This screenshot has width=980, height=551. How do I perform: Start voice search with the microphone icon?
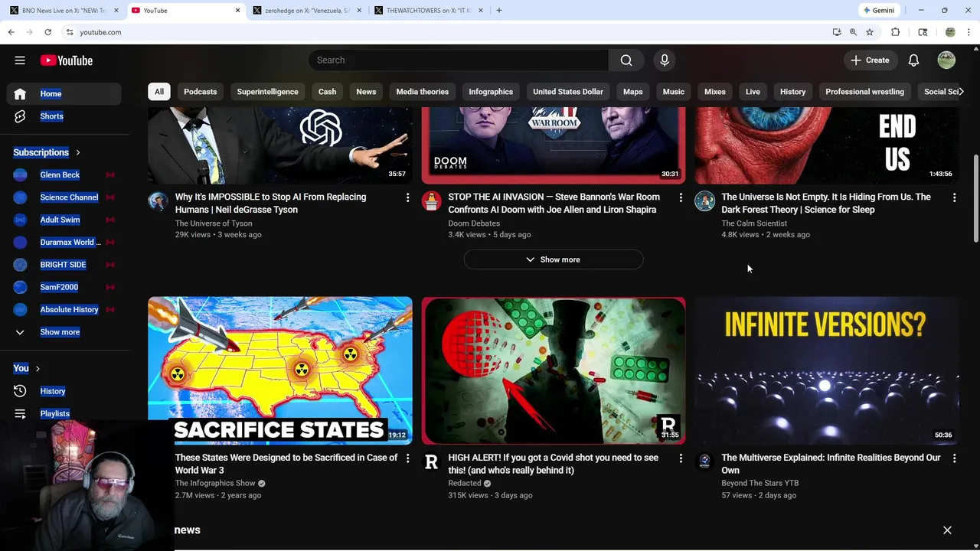click(x=665, y=60)
